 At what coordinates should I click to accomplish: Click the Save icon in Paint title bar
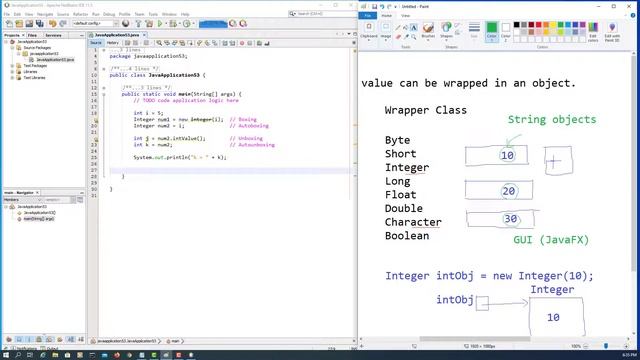tap(374, 7)
